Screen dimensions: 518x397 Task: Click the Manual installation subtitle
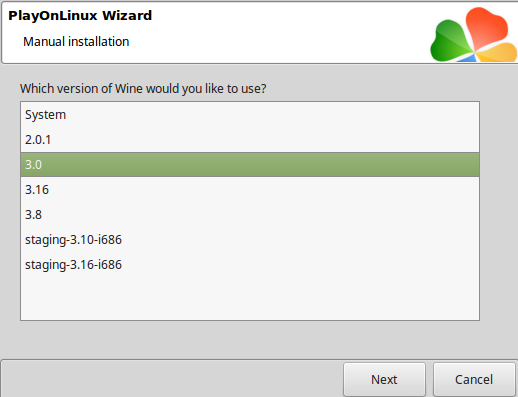click(76, 42)
